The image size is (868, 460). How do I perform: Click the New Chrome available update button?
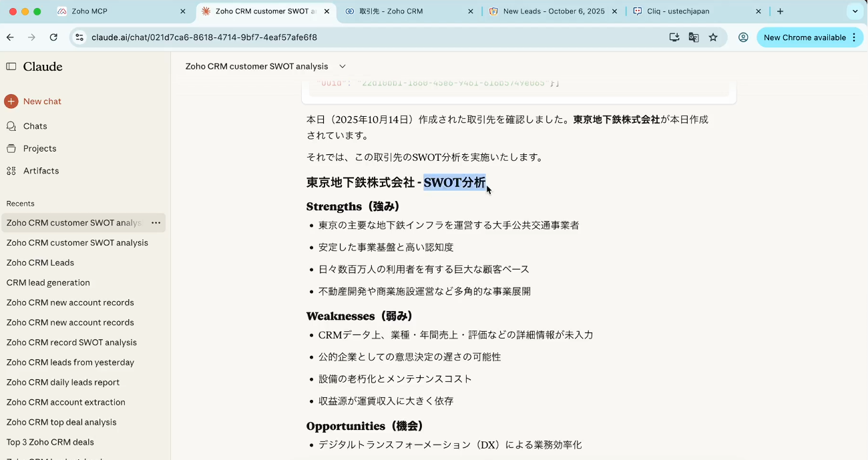pyautogui.click(x=810, y=37)
